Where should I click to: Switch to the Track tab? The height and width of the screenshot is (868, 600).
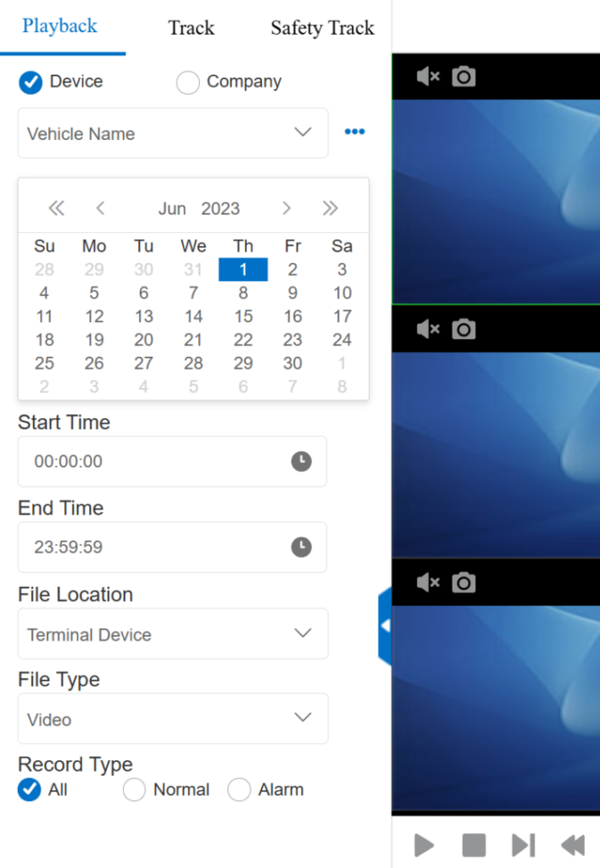point(191,28)
